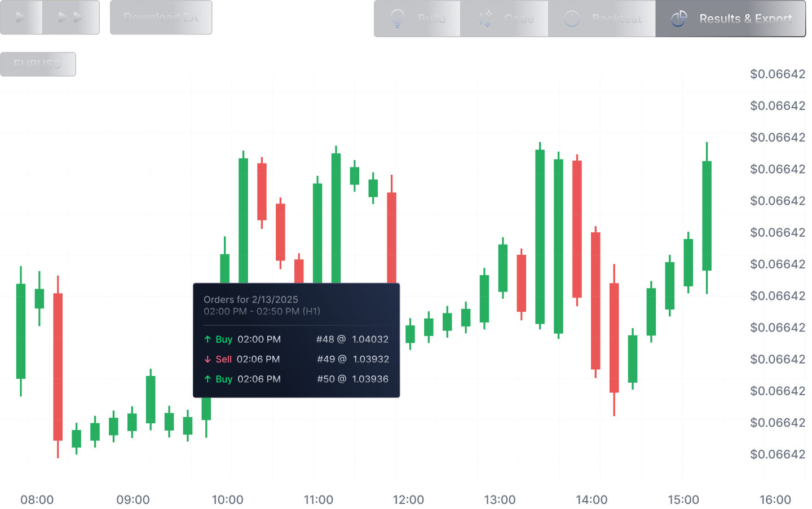Click the 12:00 time axis label
This screenshot has height=509, width=812.
pos(408,499)
